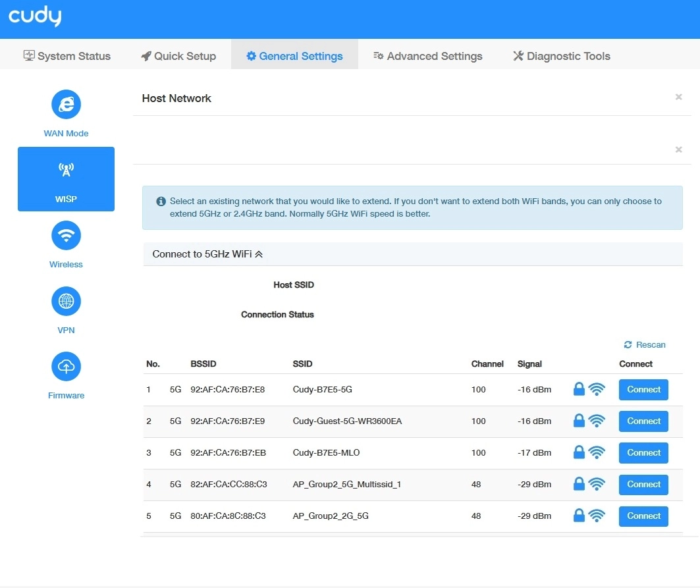Screen dimensions: 700x588
Task: Click the Host SSID label
Action: pos(294,285)
